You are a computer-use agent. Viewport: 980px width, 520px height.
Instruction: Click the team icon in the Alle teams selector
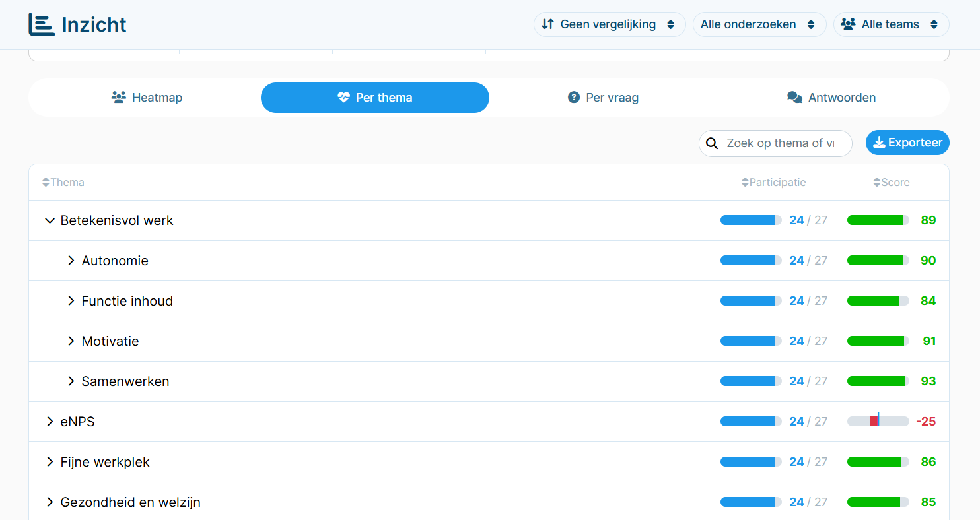pos(849,24)
